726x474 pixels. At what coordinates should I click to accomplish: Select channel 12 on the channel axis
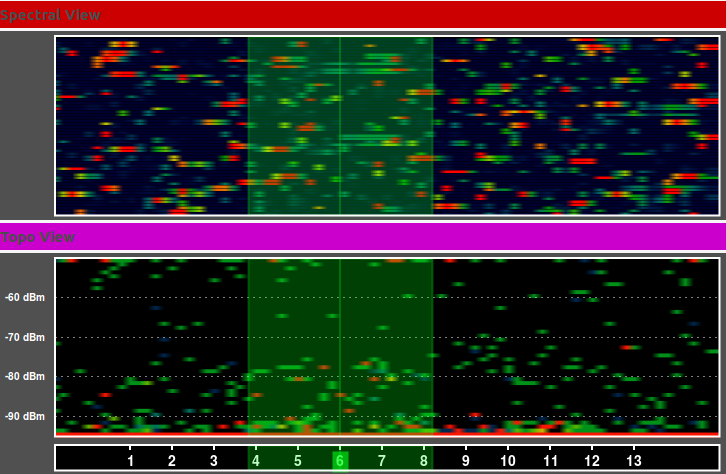pyautogui.click(x=592, y=461)
